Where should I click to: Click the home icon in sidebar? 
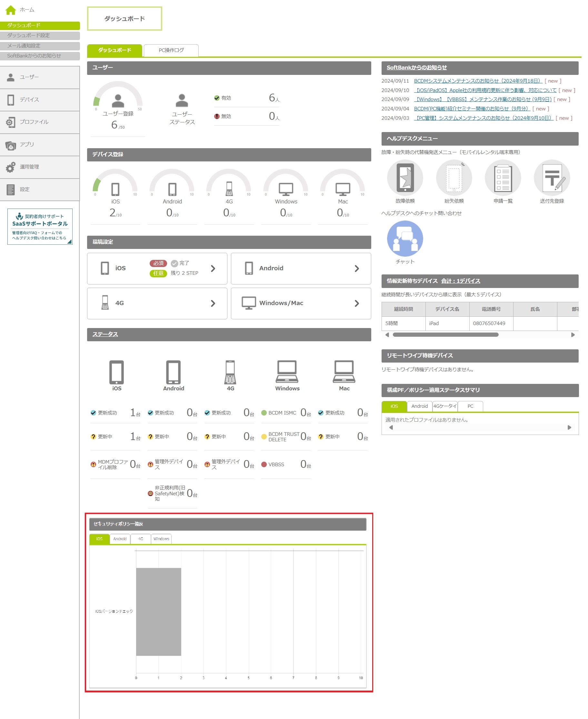(x=11, y=10)
